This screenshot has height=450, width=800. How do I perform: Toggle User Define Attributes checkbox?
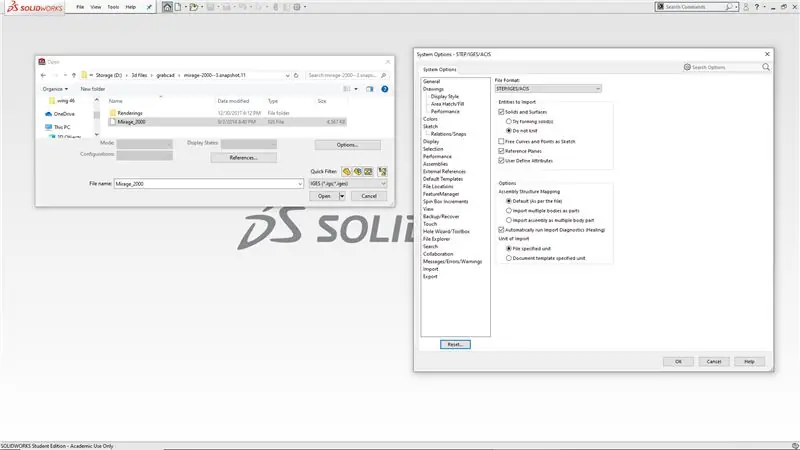tap(501, 160)
